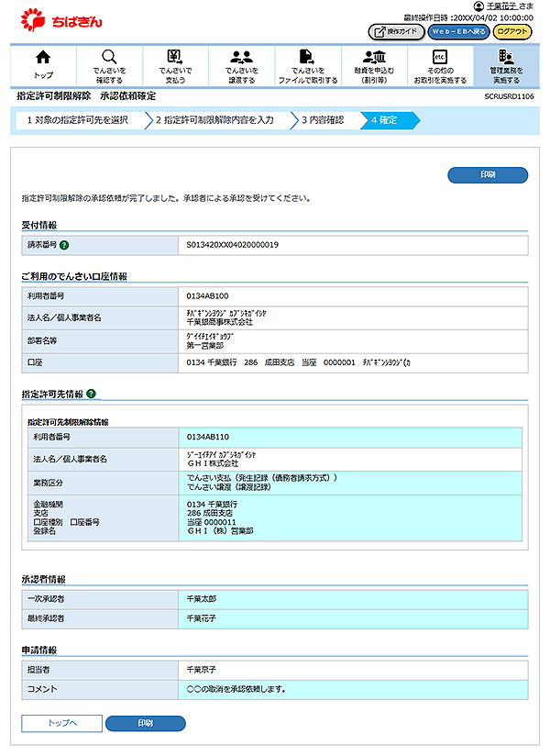The height and width of the screenshot is (756, 550).
Task: Go to トップ home menu
Action: click(x=43, y=65)
